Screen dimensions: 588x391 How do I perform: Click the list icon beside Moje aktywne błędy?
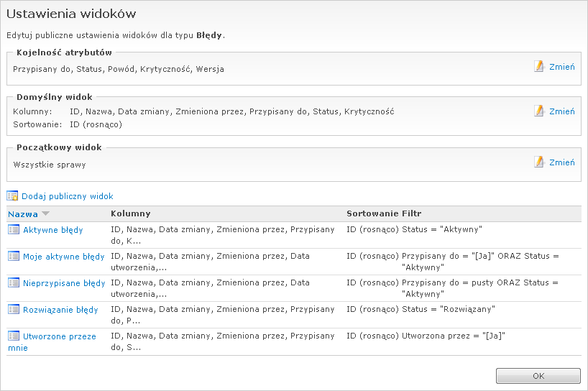[14, 256]
